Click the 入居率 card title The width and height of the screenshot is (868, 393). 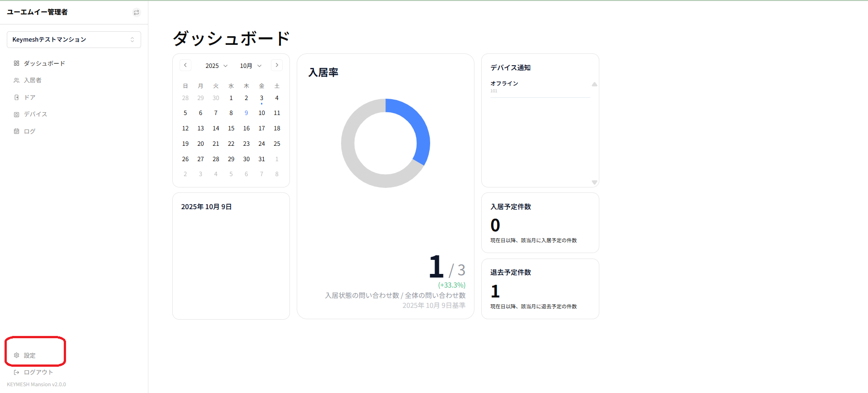323,72
